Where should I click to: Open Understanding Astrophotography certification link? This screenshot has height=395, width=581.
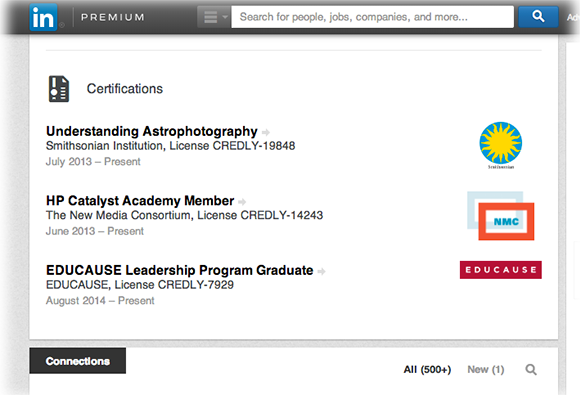[152, 131]
